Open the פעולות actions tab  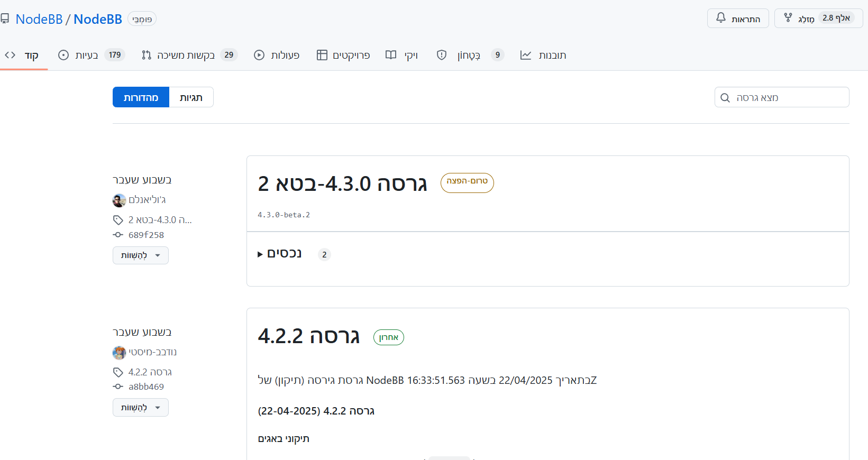tap(277, 55)
